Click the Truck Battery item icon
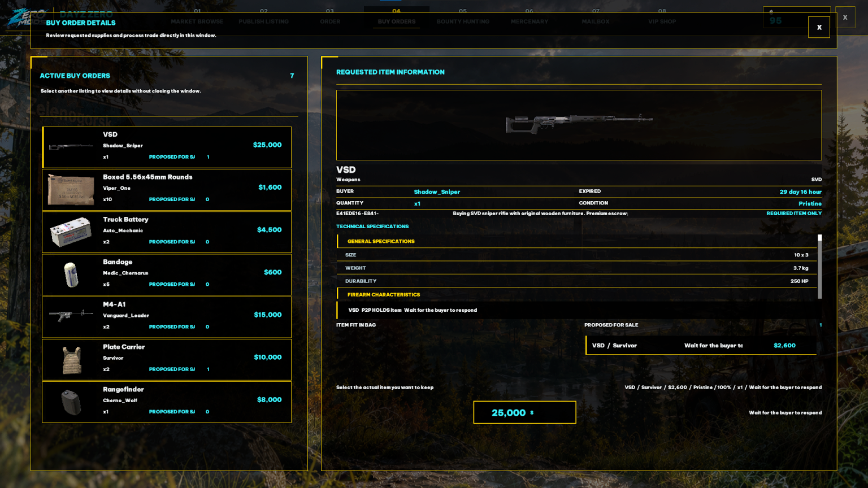Image resolution: width=868 pixels, height=488 pixels. click(x=71, y=232)
